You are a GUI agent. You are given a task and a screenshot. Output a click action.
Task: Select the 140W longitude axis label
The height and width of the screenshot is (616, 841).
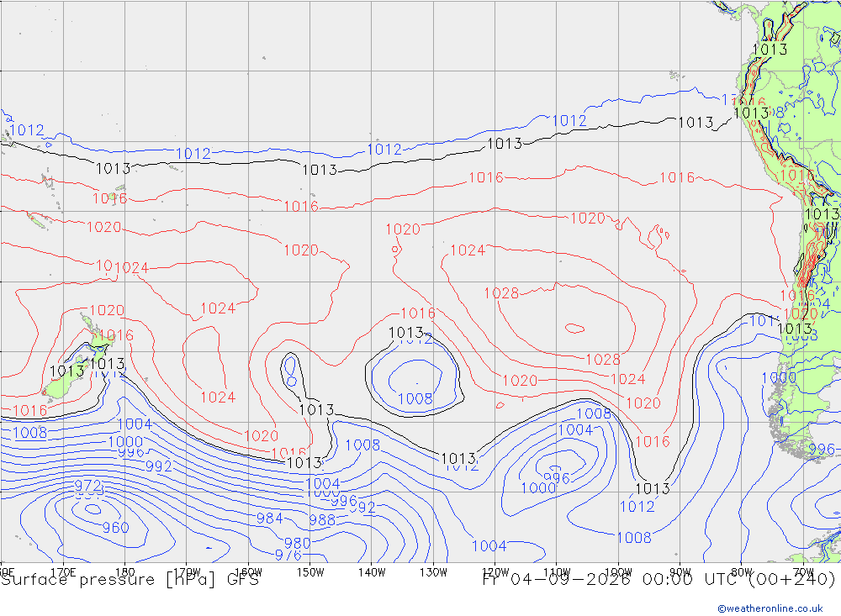pyautogui.click(x=372, y=572)
